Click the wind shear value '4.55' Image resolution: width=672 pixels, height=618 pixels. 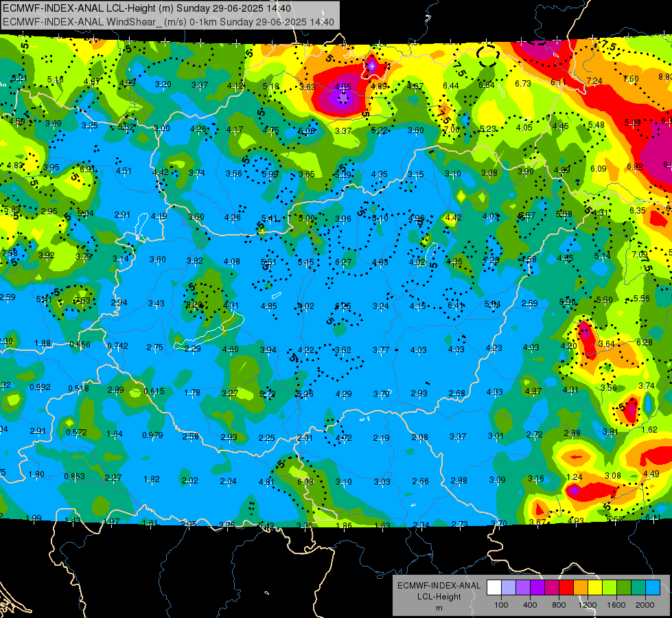343,87
